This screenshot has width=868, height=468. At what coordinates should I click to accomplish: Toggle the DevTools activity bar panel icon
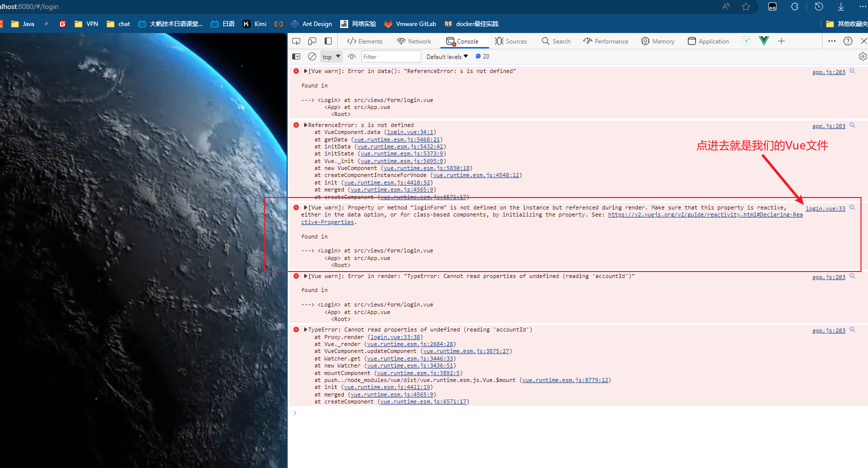[328, 41]
